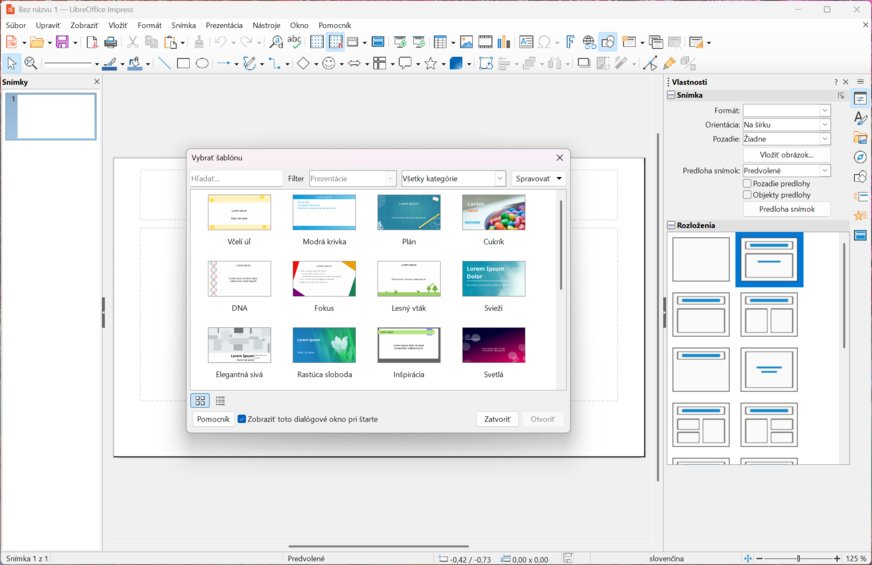
Task: Select the Svetlá template thumbnail
Action: (493, 345)
